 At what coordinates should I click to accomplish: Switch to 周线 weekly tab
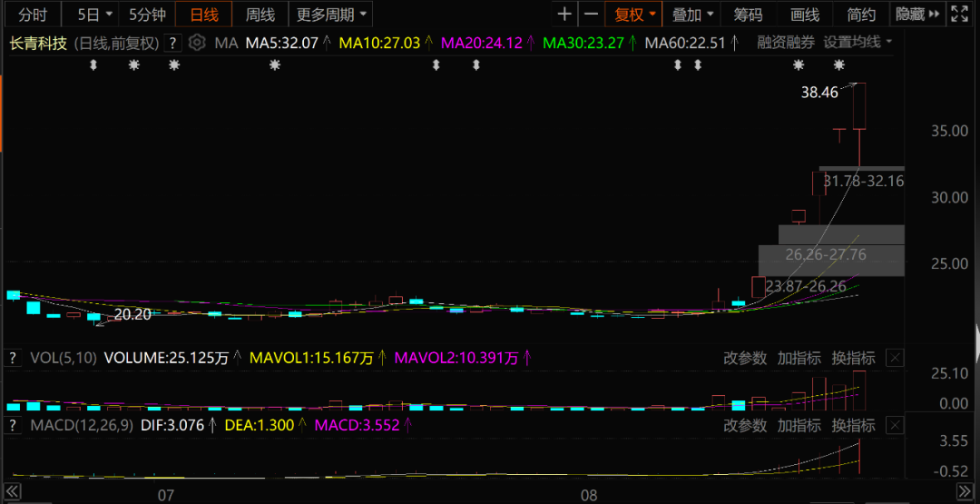click(260, 14)
